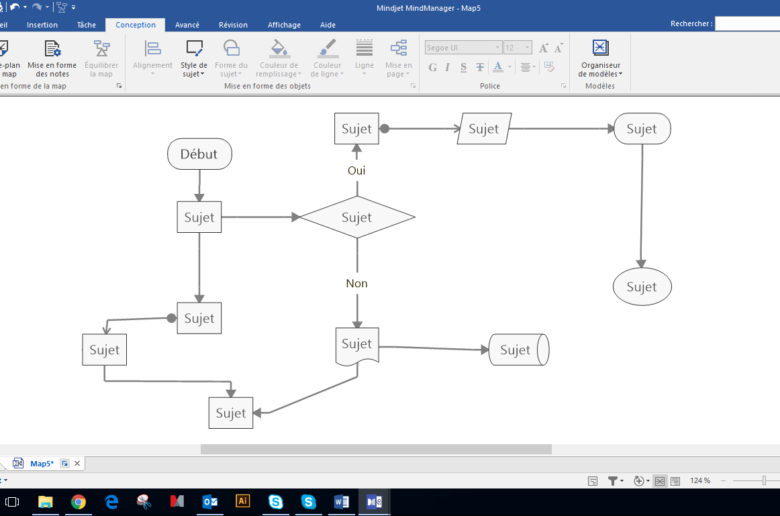
Task: Close the Map5 document tab
Action: click(x=77, y=463)
